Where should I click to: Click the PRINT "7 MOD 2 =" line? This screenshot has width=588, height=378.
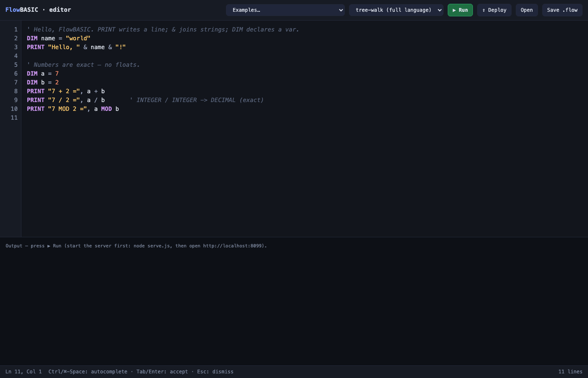[x=73, y=109]
